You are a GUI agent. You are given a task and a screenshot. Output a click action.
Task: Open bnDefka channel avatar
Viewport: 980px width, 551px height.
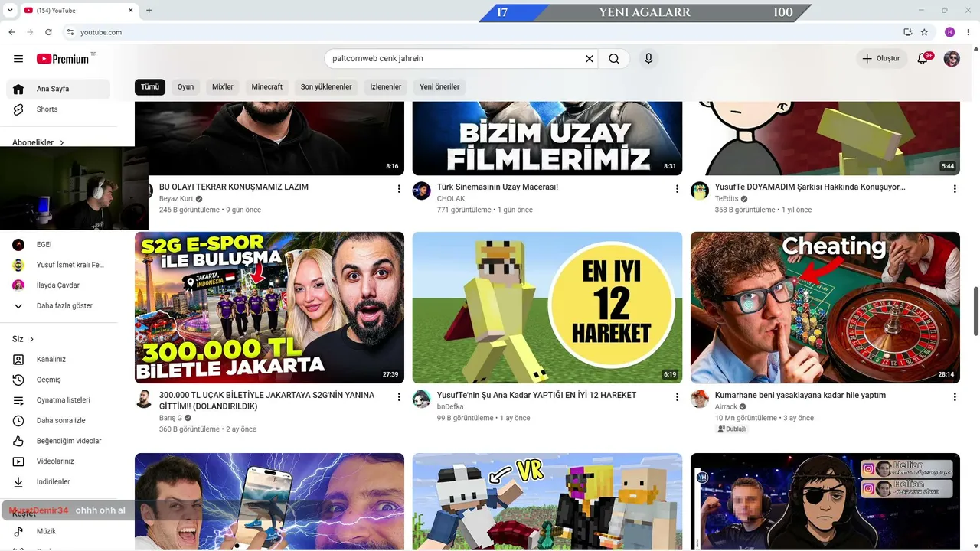(422, 399)
